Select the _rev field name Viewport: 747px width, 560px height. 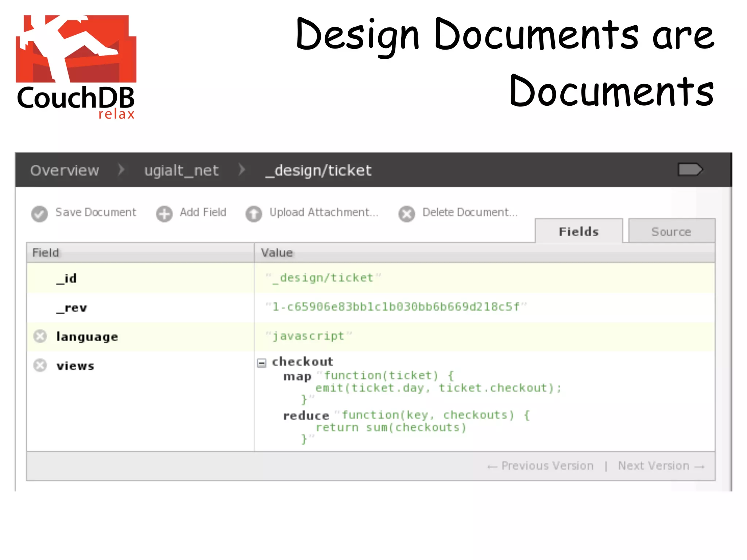[71, 308]
